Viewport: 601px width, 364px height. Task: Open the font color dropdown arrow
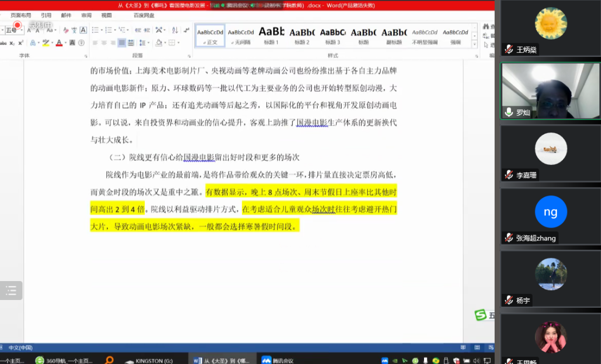[x=66, y=43]
